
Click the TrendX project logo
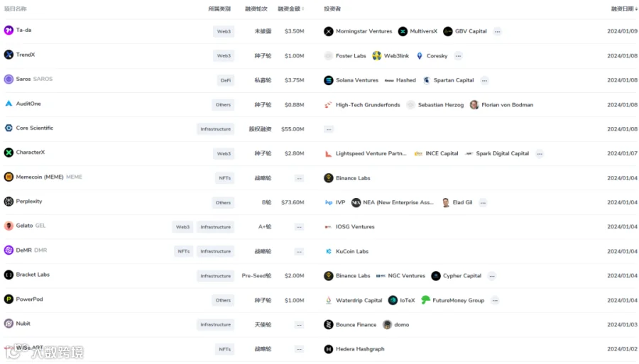coord(9,55)
